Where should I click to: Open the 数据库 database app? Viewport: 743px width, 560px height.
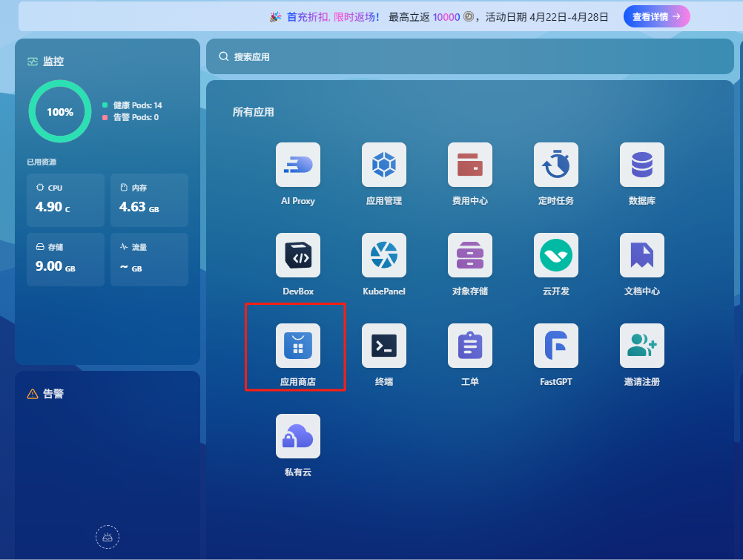(642, 165)
